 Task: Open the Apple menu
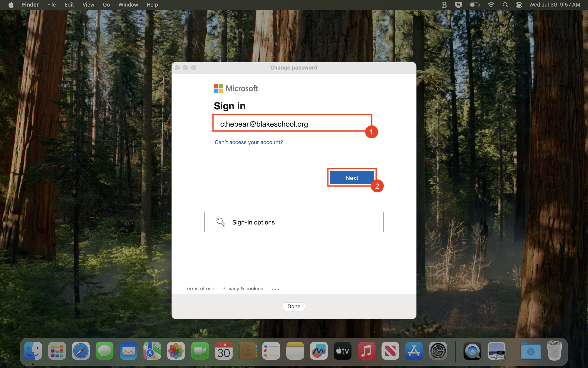[11, 5]
